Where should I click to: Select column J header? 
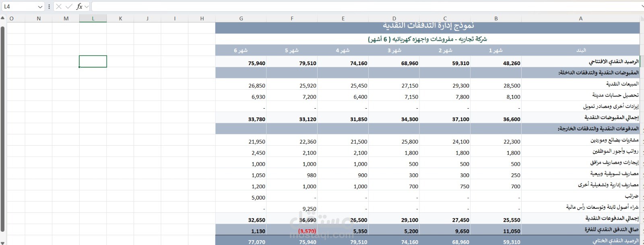coord(147,19)
